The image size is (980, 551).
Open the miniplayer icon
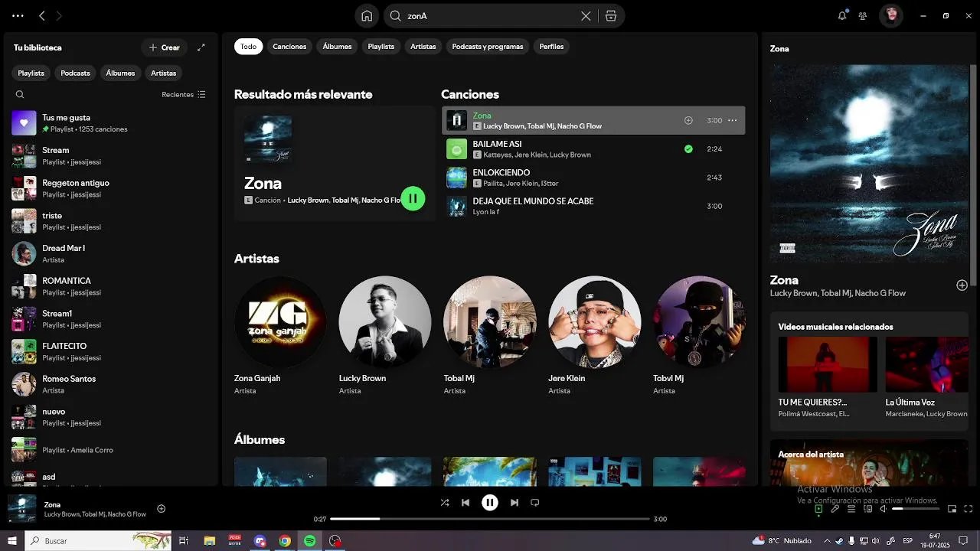[x=952, y=509]
